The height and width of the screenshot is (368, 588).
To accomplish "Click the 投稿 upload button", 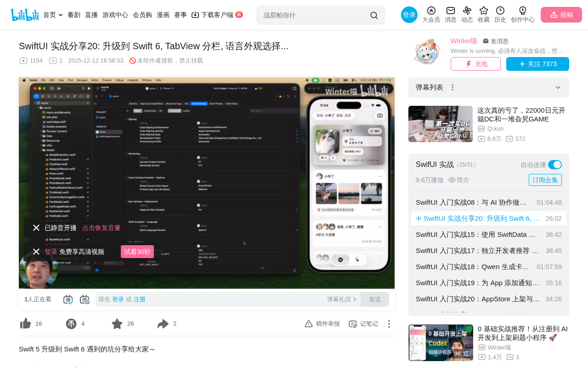I will pos(561,15).
